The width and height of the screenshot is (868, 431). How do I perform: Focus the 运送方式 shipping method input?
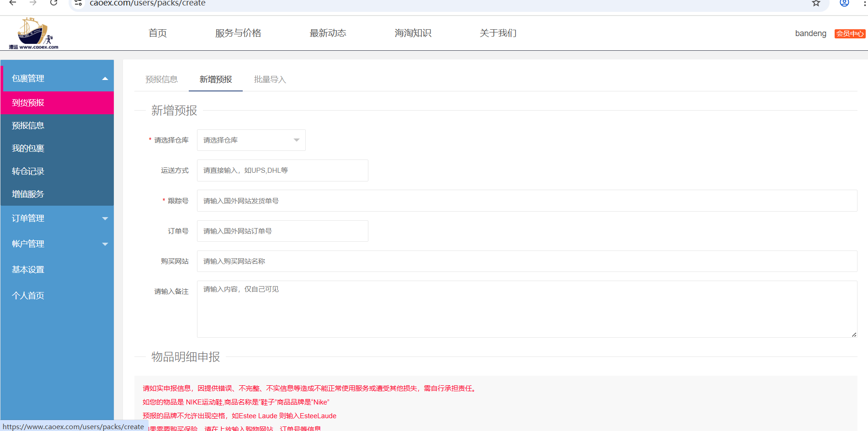tap(282, 170)
